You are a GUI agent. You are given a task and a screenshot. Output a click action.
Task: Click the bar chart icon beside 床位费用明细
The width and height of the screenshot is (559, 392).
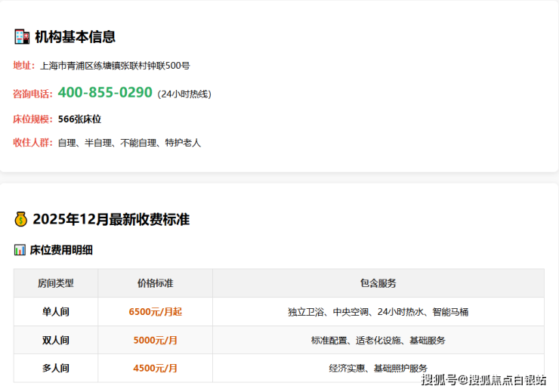coord(20,250)
